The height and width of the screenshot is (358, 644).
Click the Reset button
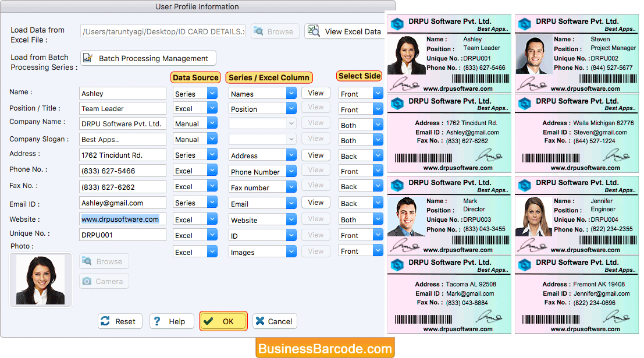click(120, 321)
